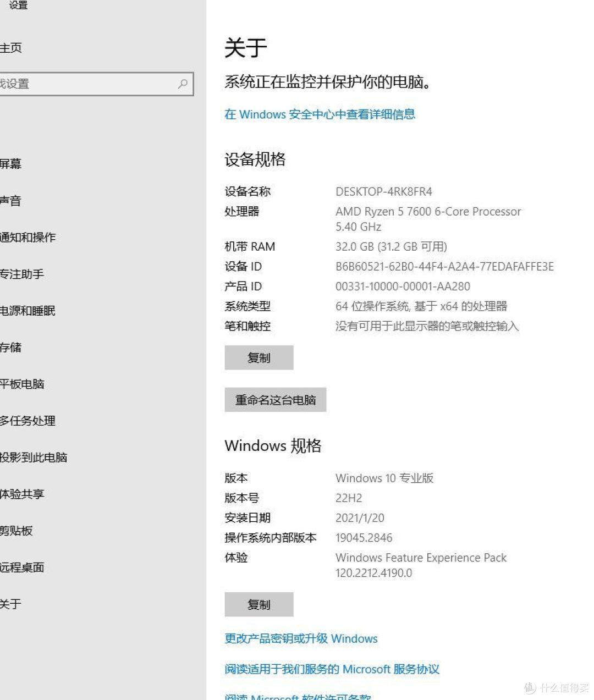Click 复制 button under Windows specifications
Screen dimensions: 594x700
click(x=259, y=605)
